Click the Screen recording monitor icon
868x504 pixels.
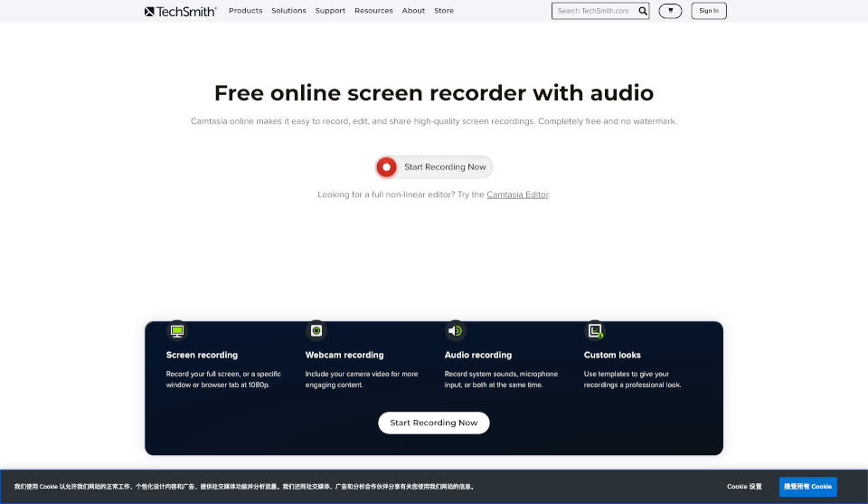[x=177, y=330]
